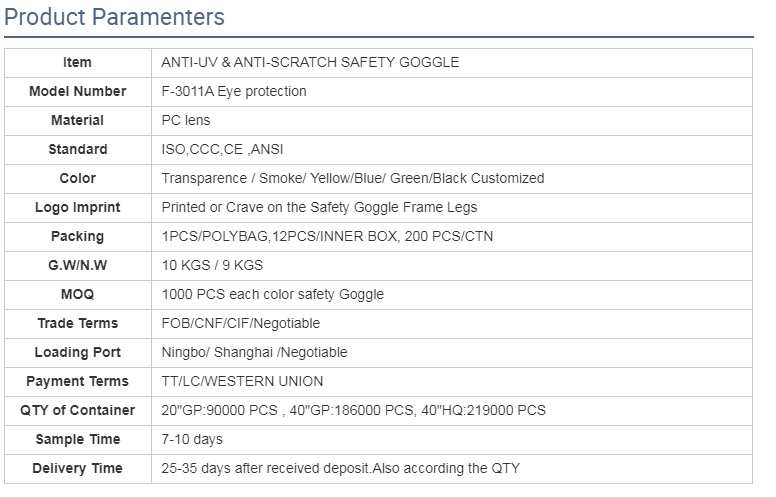Click the 7-10 days sample time value
The width and height of the screenshot is (776, 497).
pyautogui.click(x=192, y=439)
